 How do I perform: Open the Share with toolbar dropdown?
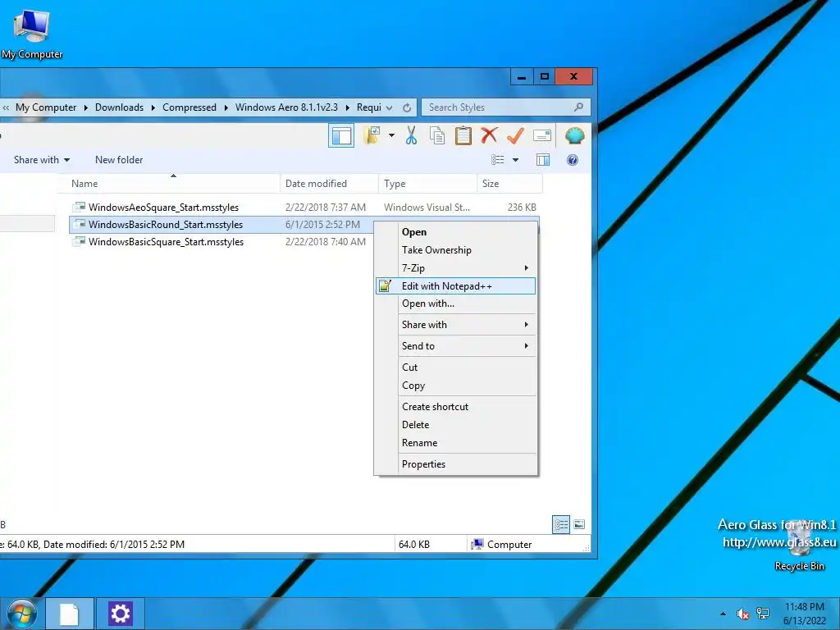point(42,160)
